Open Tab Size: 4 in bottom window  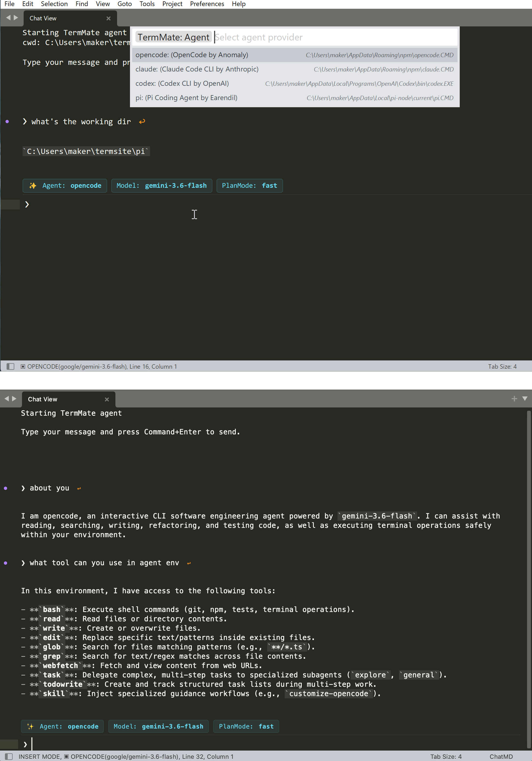click(x=446, y=757)
